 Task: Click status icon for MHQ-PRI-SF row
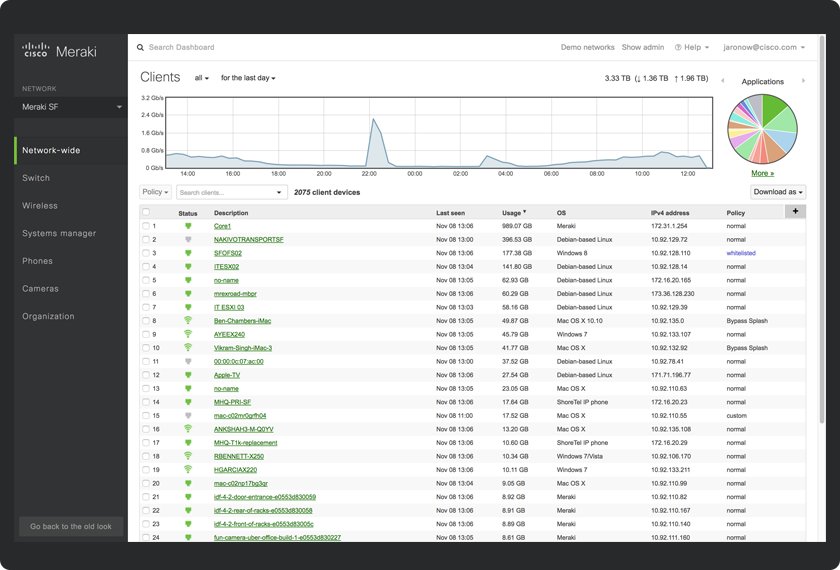point(188,402)
